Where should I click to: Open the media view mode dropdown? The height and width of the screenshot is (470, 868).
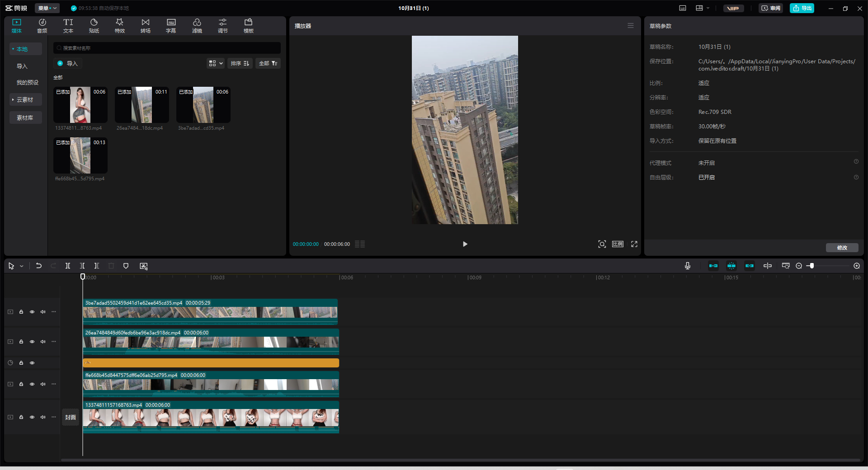click(216, 63)
